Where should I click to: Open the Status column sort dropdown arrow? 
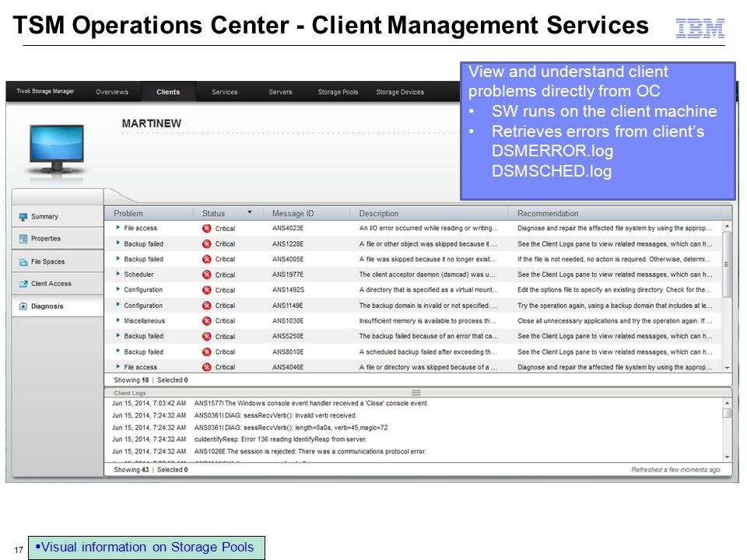[249, 212]
